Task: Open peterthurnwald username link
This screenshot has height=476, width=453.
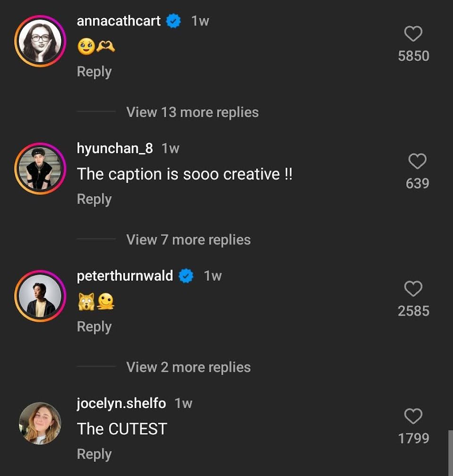Action: [x=125, y=276]
